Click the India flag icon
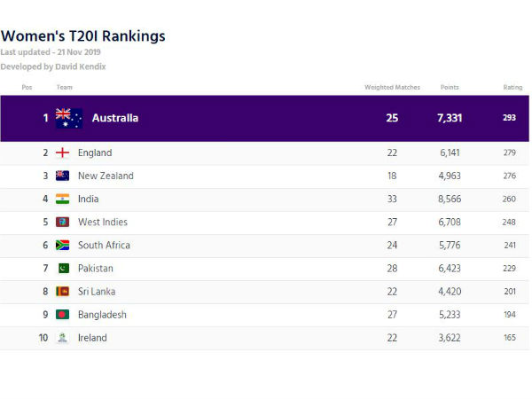Screen dimensions: 532x399 63,199
